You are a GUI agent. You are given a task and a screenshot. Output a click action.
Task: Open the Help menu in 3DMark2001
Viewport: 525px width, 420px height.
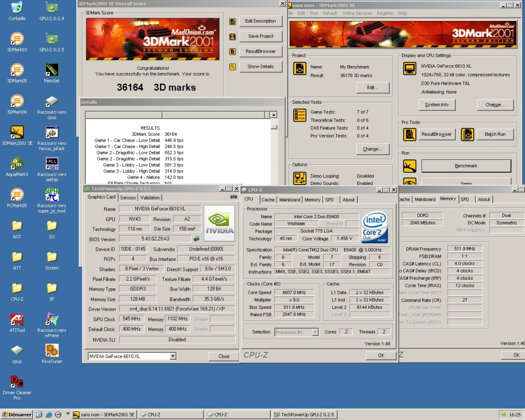402,13
